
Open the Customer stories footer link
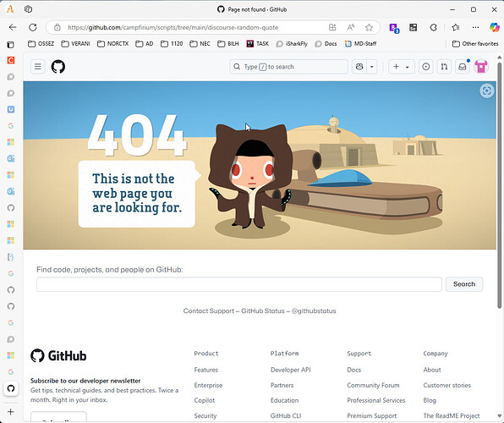446,386
